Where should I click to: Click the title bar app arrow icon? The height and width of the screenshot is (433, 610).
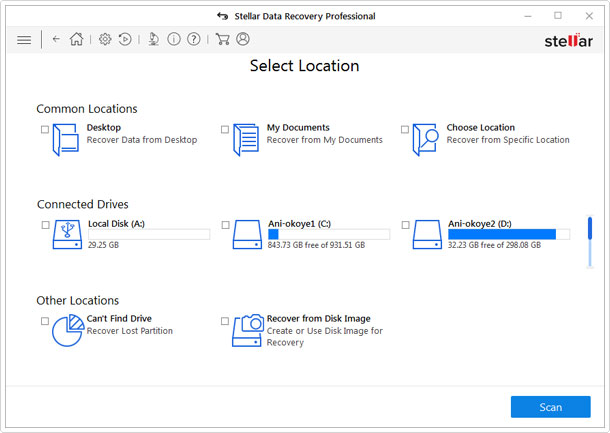coord(223,16)
